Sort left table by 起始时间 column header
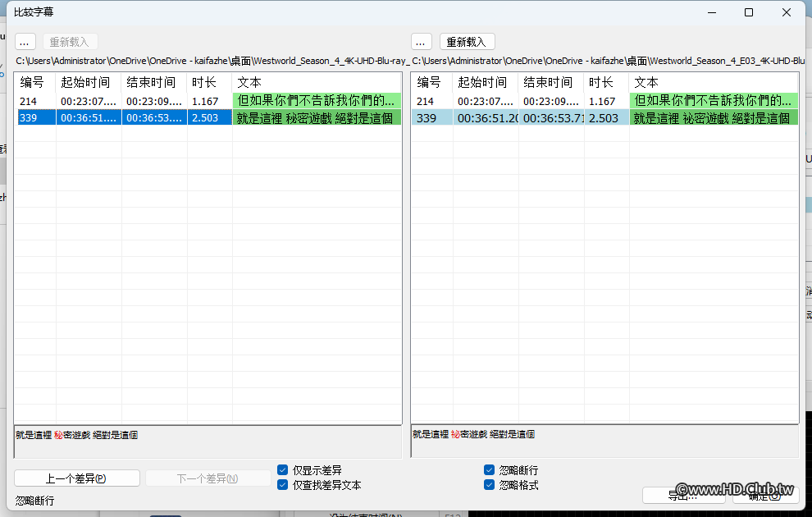This screenshot has width=812, height=517. click(89, 82)
